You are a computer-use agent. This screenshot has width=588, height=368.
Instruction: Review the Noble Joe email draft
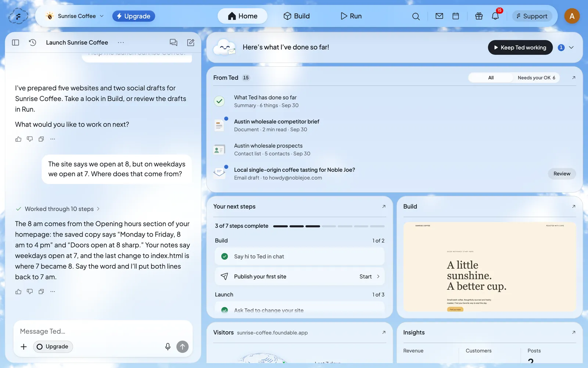[x=562, y=174]
